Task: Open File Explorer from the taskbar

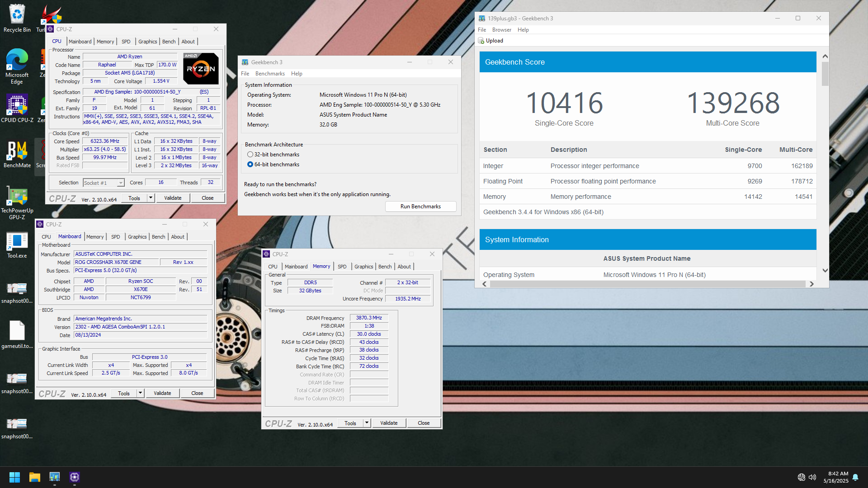Action: pyautogui.click(x=35, y=477)
